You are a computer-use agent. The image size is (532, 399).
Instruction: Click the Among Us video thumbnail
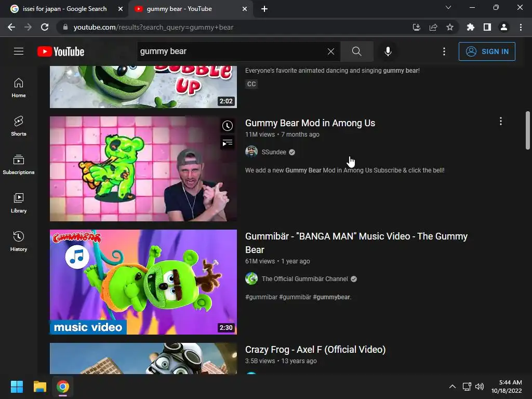coord(143,169)
